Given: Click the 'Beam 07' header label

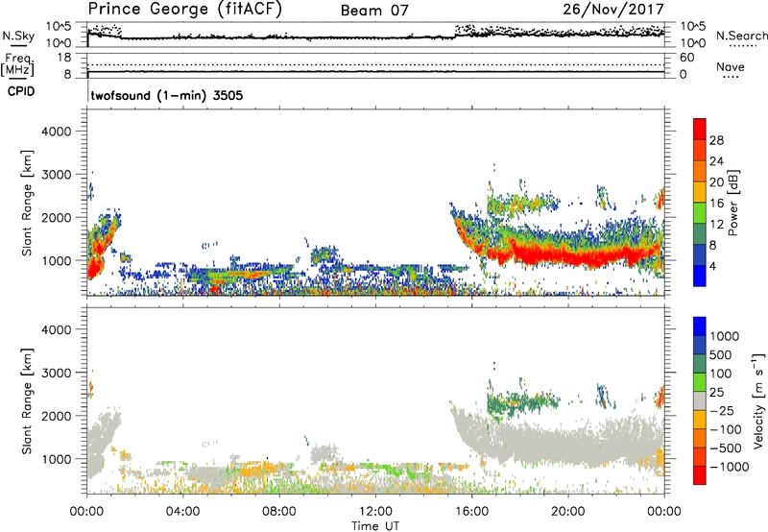Looking at the screenshot, I should (x=374, y=11).
